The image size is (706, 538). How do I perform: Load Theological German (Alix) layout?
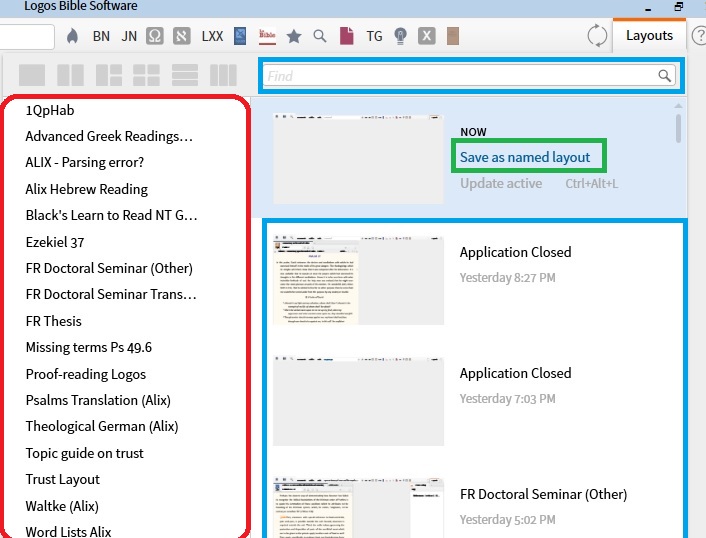(x=102, y=426)
